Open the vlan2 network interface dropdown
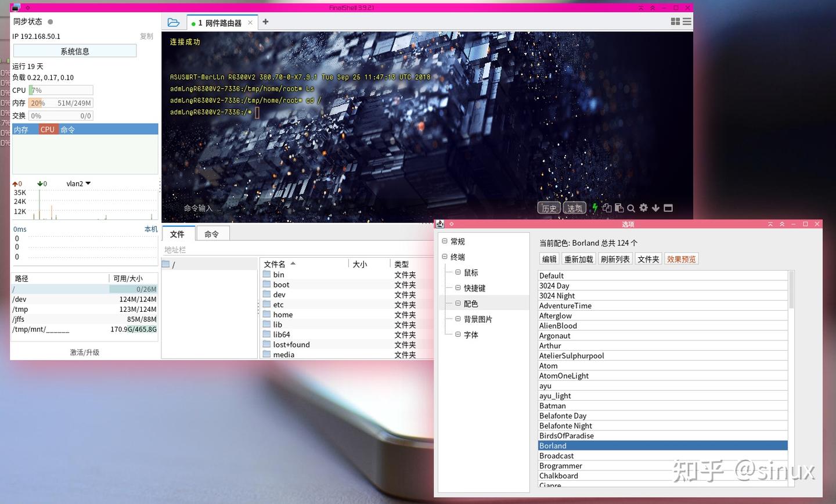Image resolution: width=836 pixels, height=504 pixels. tap(78, 183)
